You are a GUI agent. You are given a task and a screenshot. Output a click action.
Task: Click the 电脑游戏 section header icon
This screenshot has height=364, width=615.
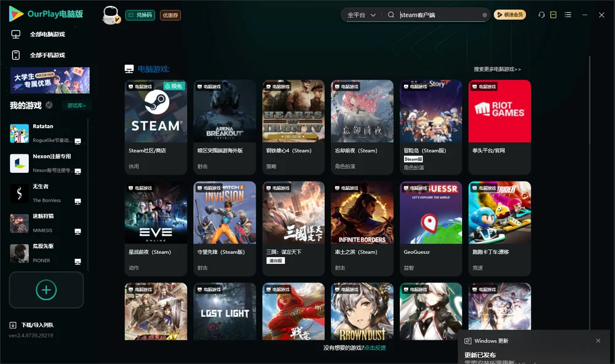coord(129,69)
